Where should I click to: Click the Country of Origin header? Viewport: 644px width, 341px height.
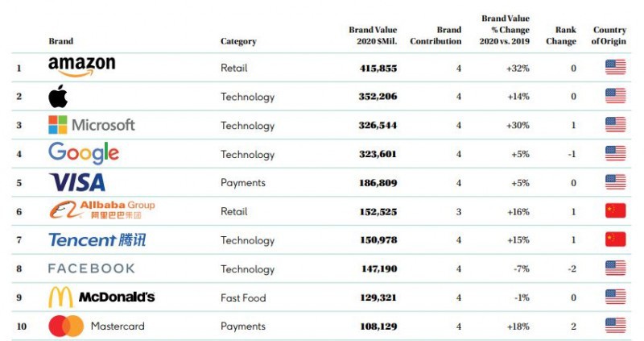[609, 35]
